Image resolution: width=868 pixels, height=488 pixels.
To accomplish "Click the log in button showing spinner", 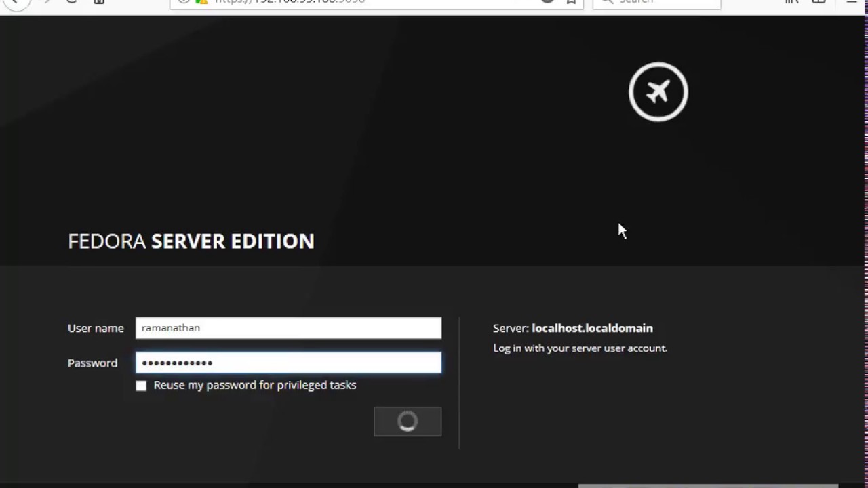I will click(408, 422).
